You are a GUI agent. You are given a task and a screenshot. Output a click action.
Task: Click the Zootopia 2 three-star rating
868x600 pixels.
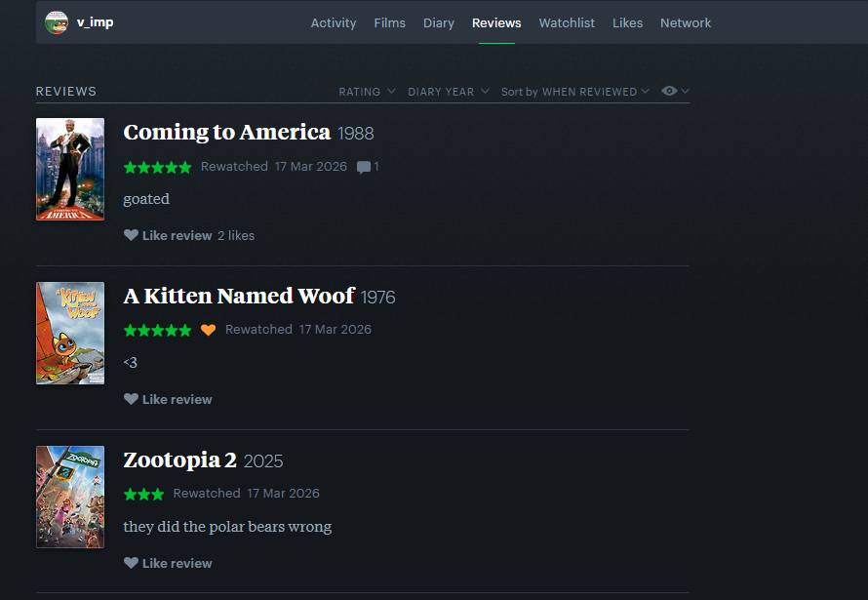pyautogui.click(x=144, y=495)
